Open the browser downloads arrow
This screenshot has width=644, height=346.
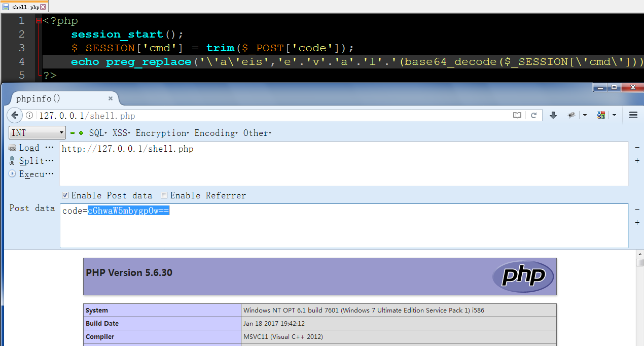[553, 115]
